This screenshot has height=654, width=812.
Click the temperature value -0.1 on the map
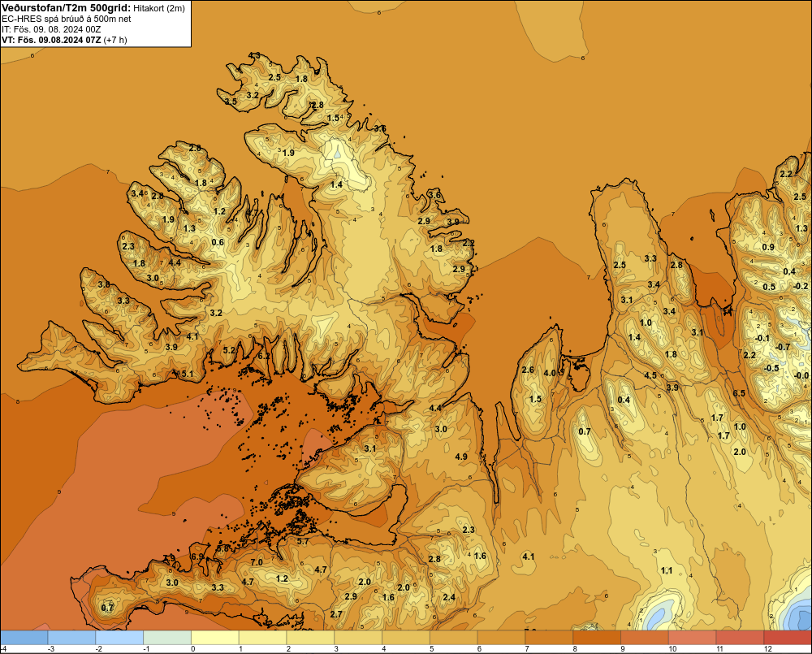[762, 338]
